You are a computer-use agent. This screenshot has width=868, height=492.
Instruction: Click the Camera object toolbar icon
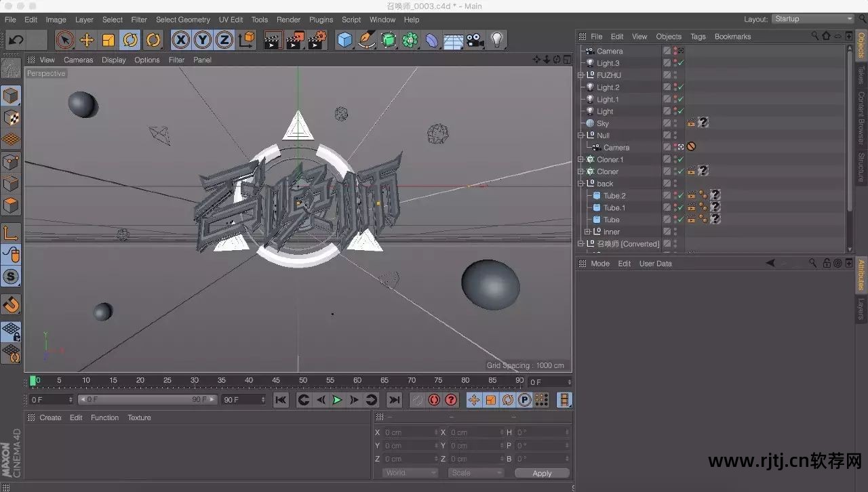pos(475,40)
